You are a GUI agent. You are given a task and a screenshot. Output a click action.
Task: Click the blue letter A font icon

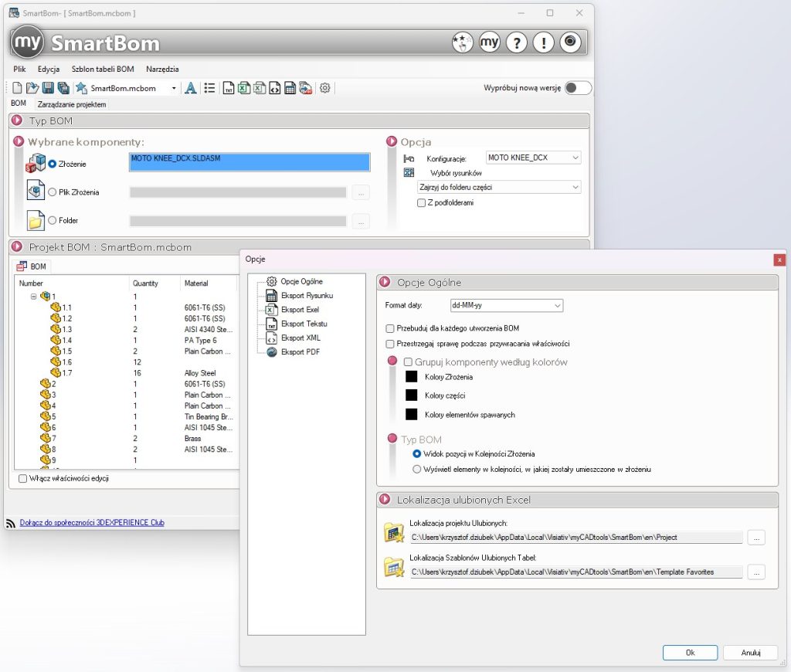coord(191,88)
